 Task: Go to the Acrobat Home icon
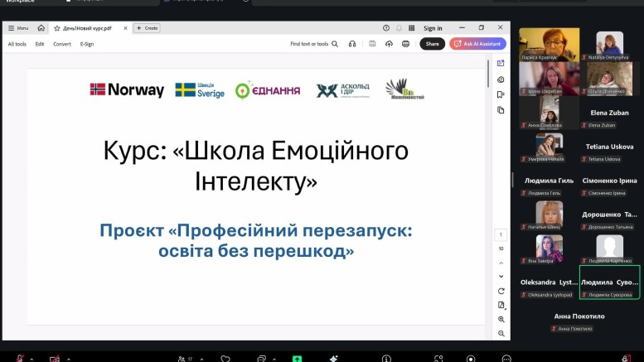[x=41, y=28]
